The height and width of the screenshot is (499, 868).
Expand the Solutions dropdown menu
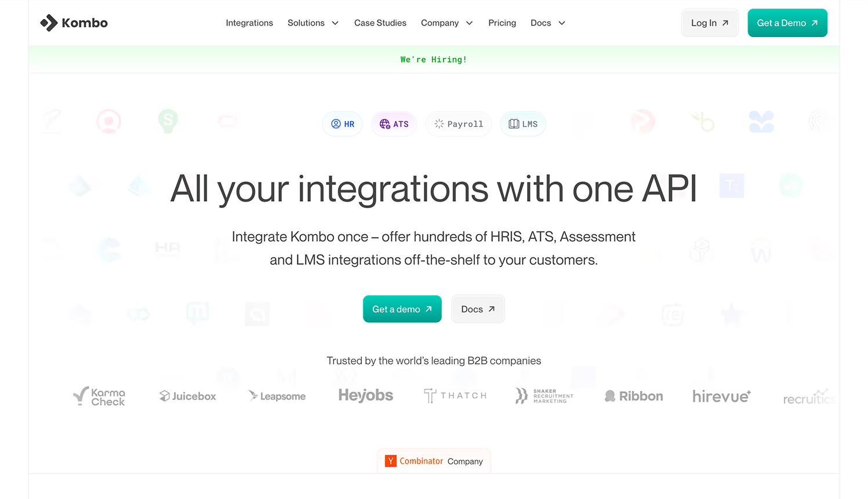(x=313, y=23)
